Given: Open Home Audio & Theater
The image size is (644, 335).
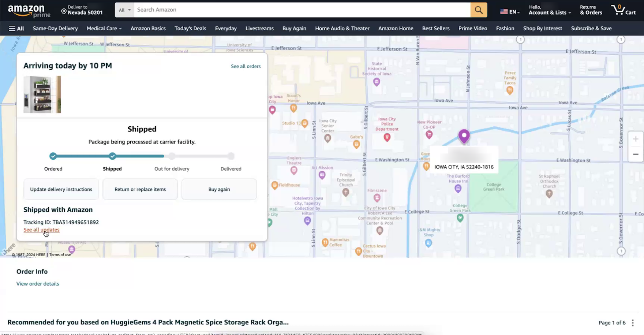Looking at the screenshot, I should click(342, 29).
